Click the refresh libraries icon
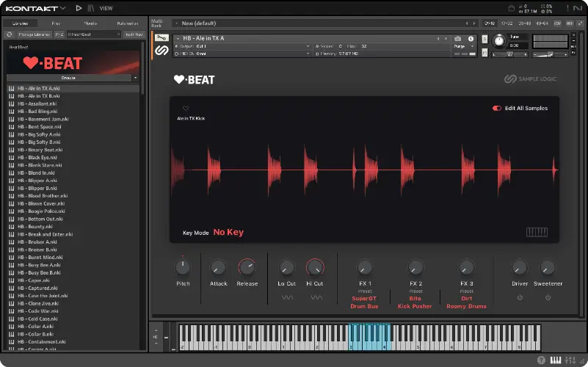The image size is (588, 367). [9, 34]
